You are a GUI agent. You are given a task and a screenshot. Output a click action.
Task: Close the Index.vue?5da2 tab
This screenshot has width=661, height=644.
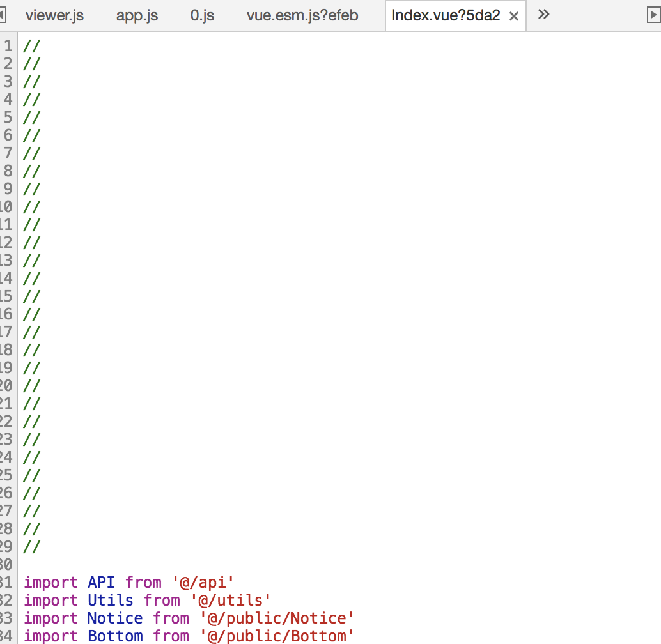click(x=514, y=17)
